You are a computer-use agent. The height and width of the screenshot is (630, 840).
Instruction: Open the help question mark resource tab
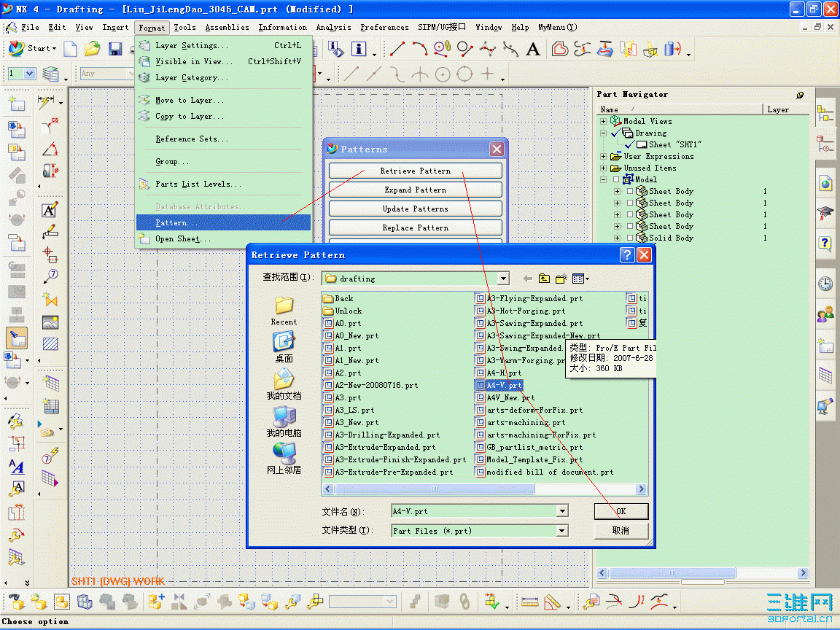coord(825,244)
